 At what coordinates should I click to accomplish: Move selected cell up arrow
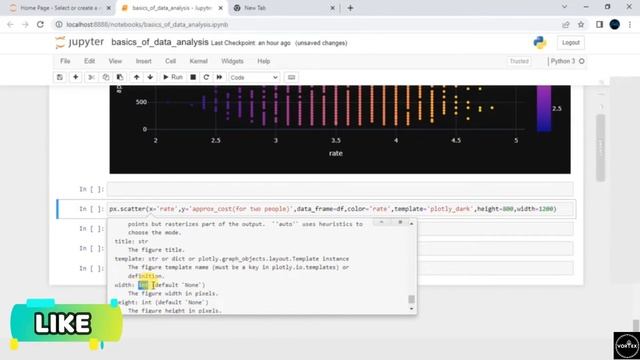coord(136,77)
